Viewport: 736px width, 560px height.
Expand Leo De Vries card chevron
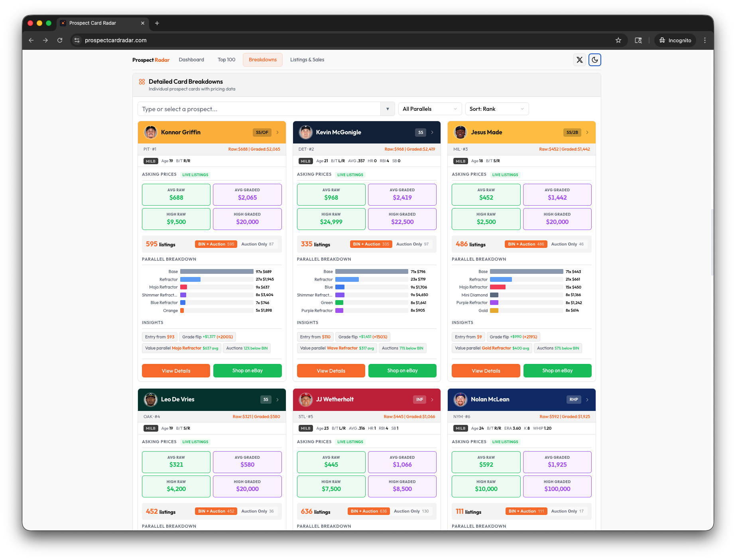click(x=277, y=399)
